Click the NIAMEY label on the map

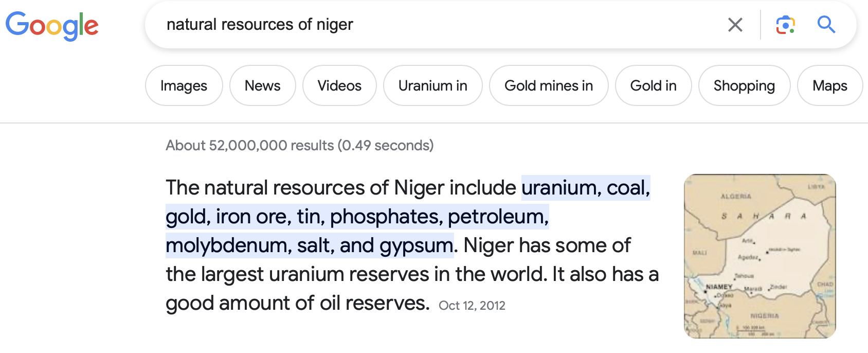pos(719,287)
